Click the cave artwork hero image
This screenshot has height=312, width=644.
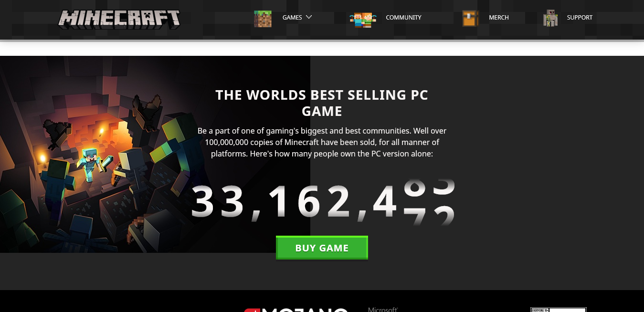click(155, 154)
